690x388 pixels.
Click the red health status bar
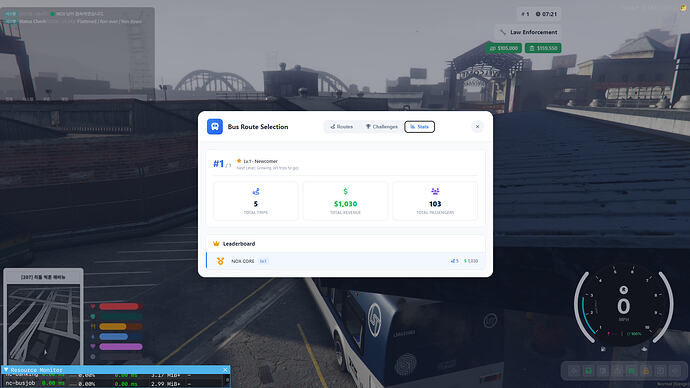[x=120, y=306]
